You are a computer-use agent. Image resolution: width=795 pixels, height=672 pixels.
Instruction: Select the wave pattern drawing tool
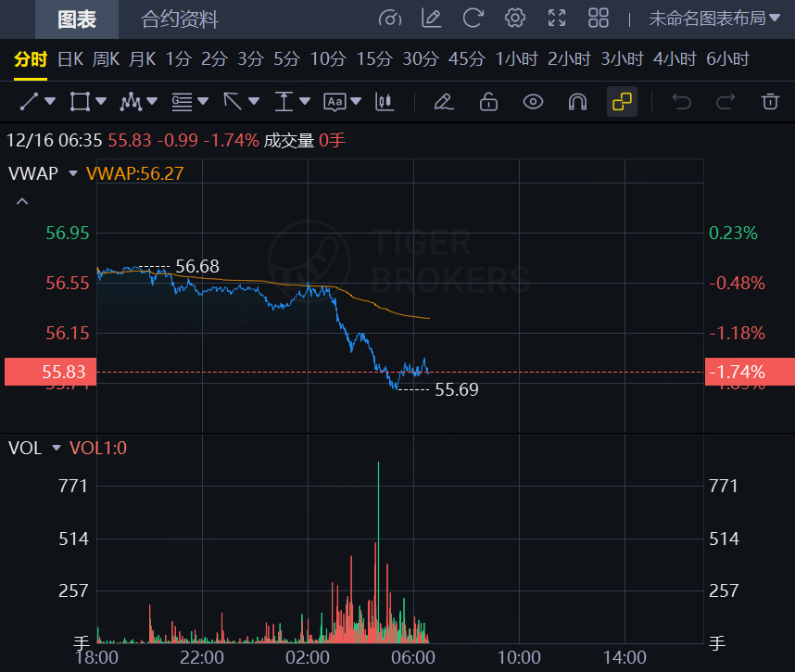click(130, 102)
